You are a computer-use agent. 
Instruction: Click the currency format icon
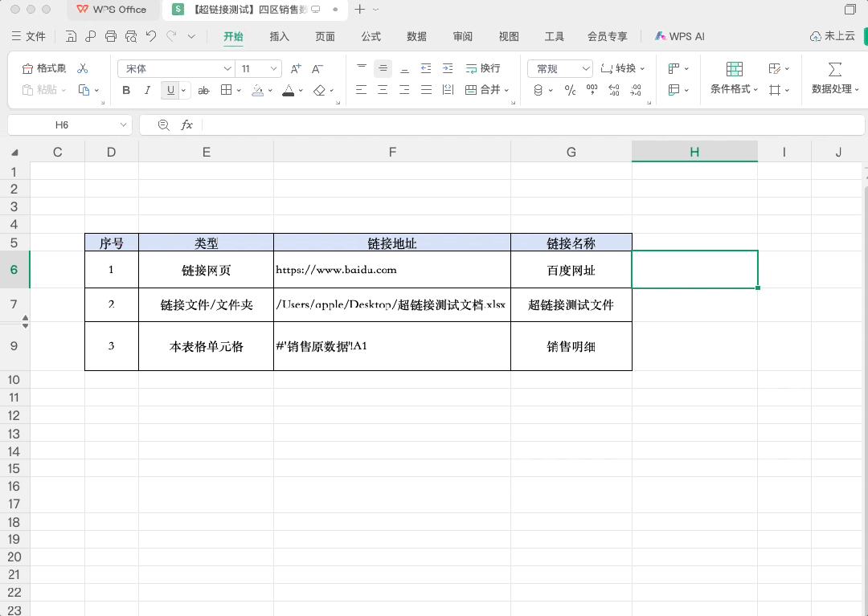pos(538,90)
